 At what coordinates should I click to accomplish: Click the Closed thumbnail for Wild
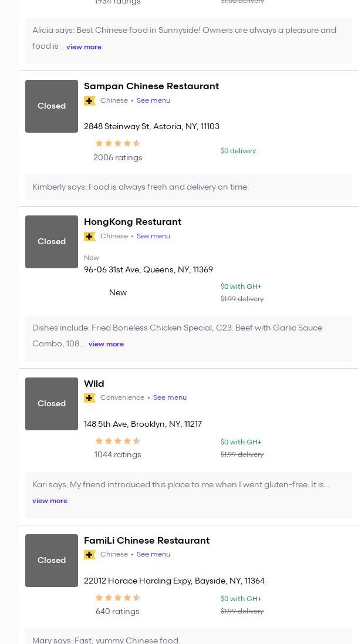tap(52, 404)
